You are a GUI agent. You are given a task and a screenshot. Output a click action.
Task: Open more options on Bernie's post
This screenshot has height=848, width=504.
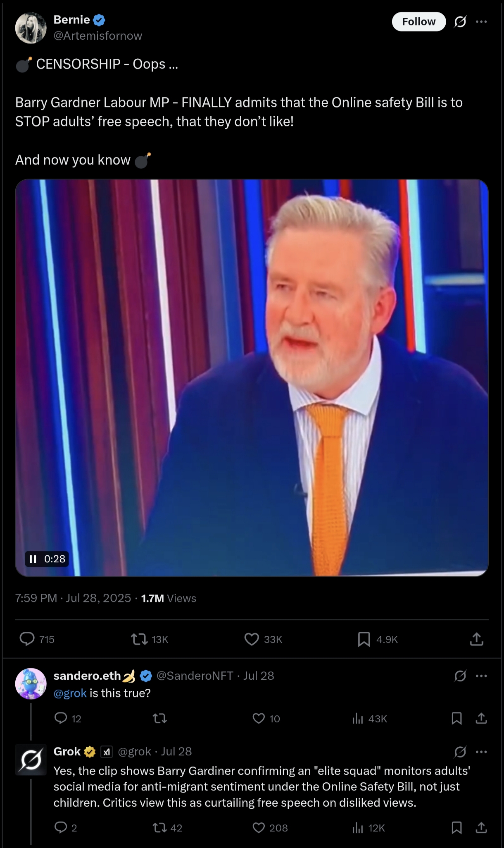point(481,21)
